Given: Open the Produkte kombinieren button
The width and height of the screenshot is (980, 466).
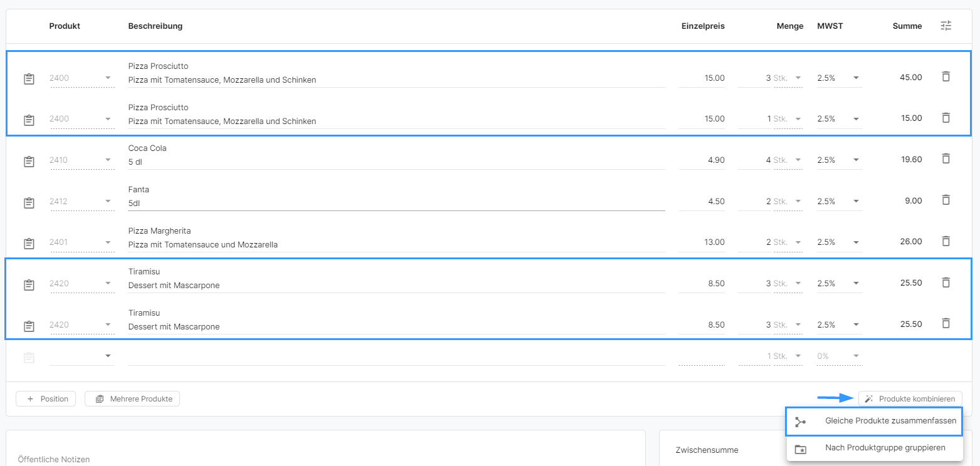Looking at the screenshot, I should [x=910, y=399].
